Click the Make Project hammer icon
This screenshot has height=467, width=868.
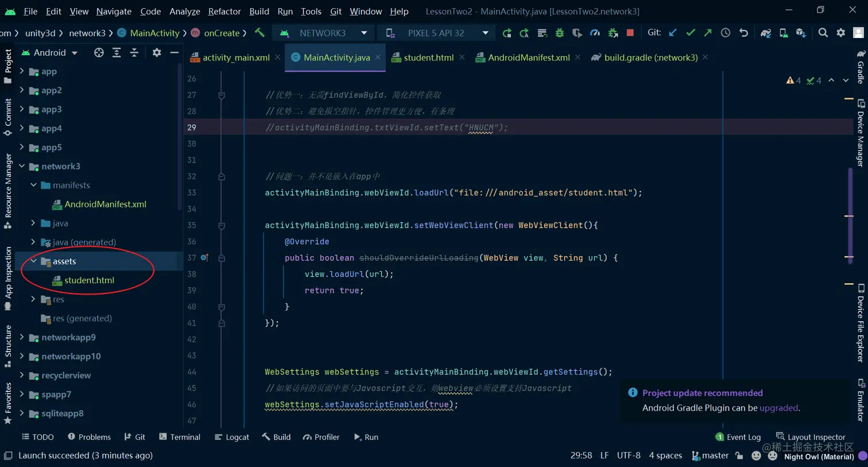[260, 33]
